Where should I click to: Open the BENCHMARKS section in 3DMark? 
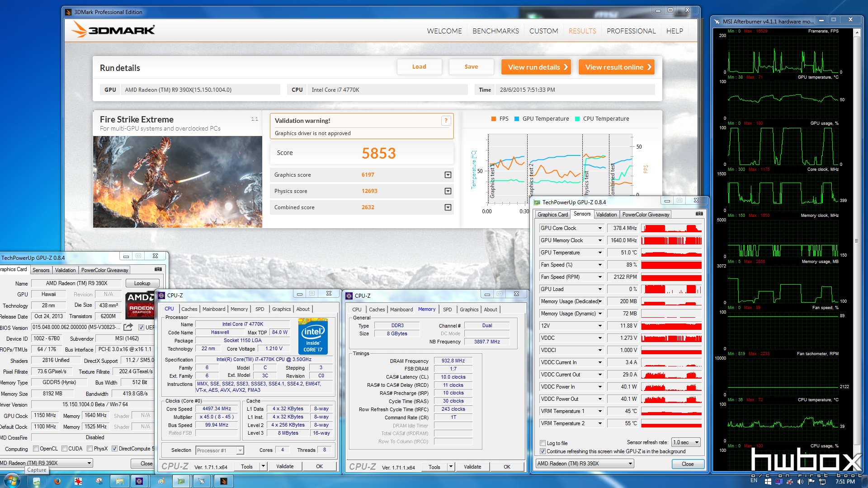(x=495, y=31)
